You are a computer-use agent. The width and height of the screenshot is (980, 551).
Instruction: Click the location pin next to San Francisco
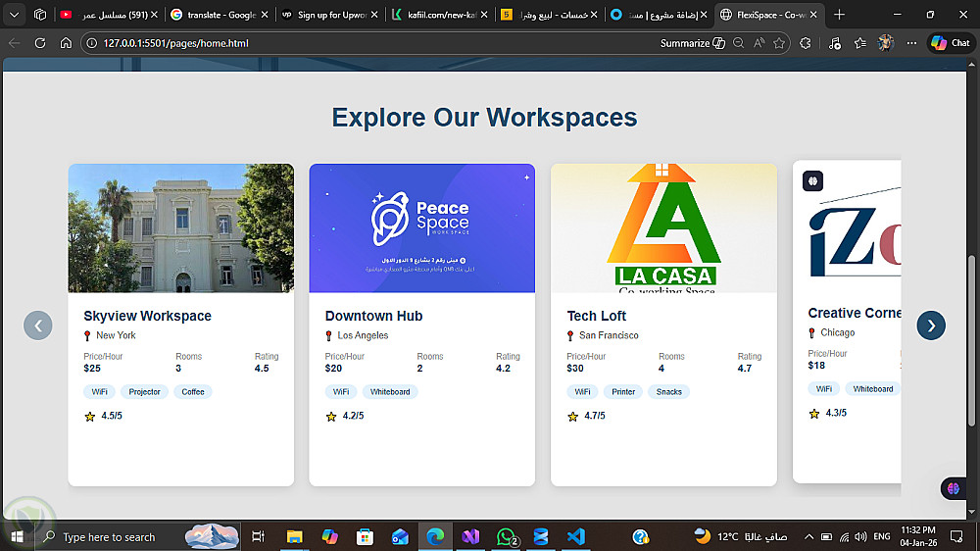[570, 336]
